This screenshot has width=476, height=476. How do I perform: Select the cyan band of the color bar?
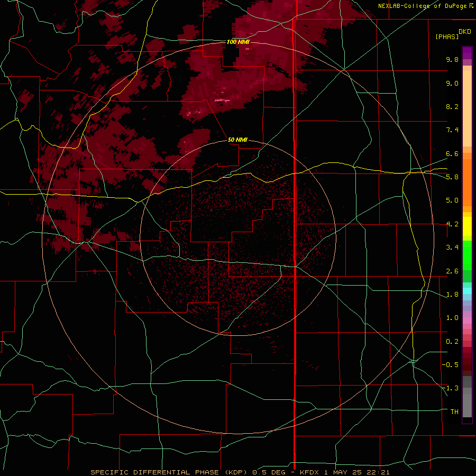467,291
